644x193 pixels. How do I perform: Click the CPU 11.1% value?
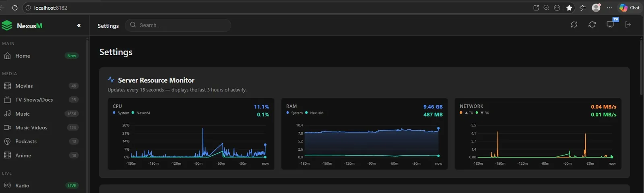point(262,107)
